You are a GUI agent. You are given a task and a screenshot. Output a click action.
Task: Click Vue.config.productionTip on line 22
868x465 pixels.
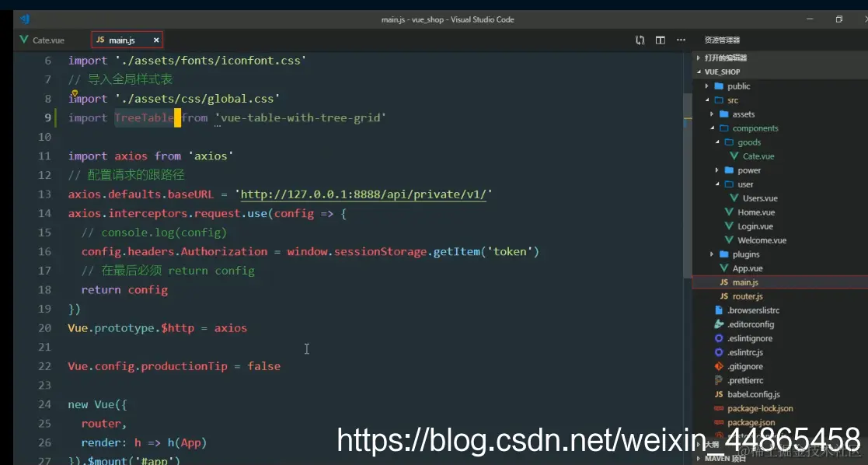[x=147, y=365]
